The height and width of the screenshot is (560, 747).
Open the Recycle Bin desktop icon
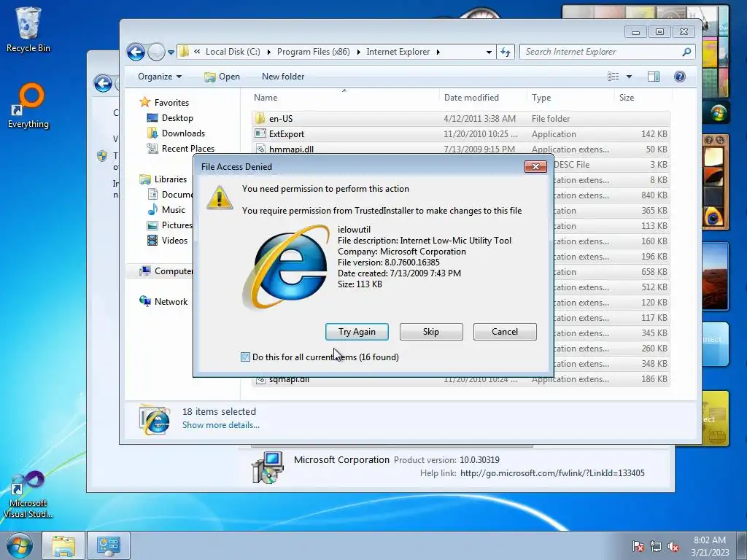tap(28, 30)
